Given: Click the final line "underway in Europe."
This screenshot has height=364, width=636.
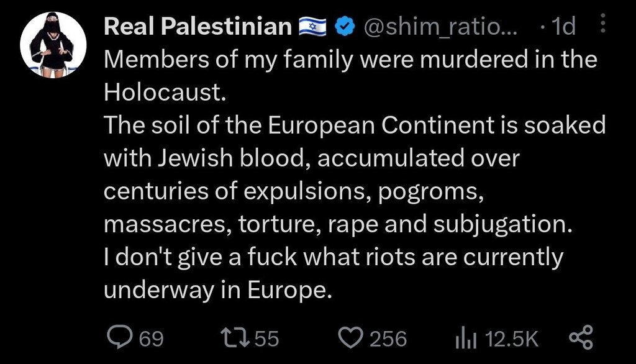Looking at the screenshot, I should click(x=214, y=290).
